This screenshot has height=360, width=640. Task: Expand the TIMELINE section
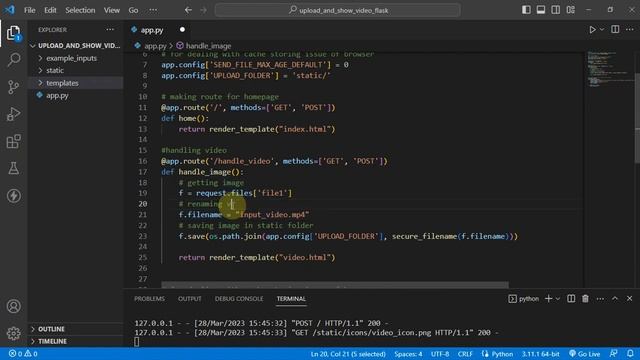(x=52, y=341)
